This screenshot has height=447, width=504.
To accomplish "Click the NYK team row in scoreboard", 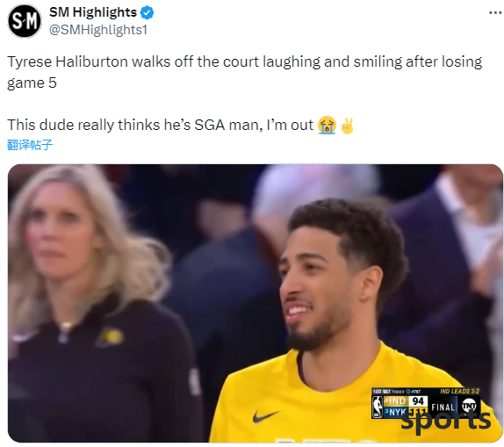I will pos(406,411).
